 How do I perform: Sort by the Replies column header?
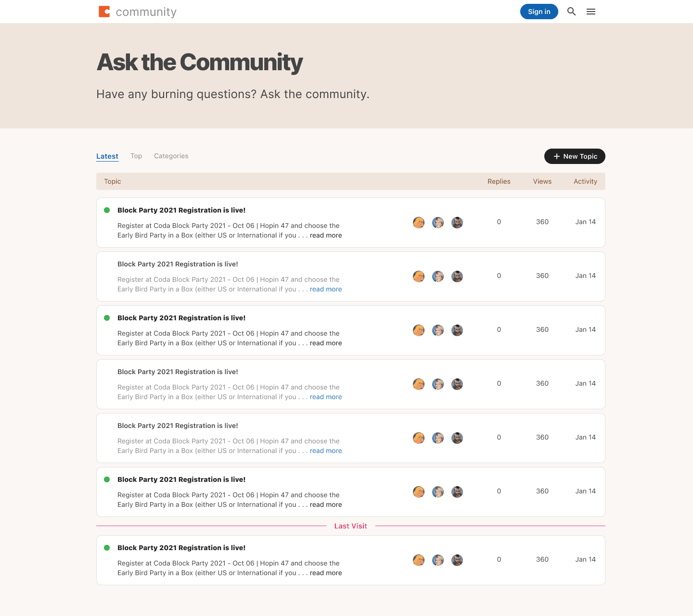pyautogui.click(x=499, y=181)
